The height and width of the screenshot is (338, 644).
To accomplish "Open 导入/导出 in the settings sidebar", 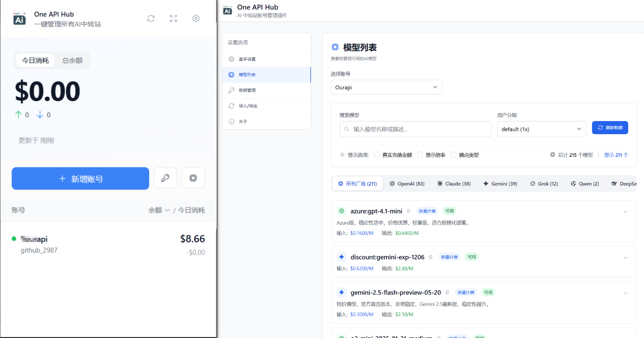I will click(266, 106).
